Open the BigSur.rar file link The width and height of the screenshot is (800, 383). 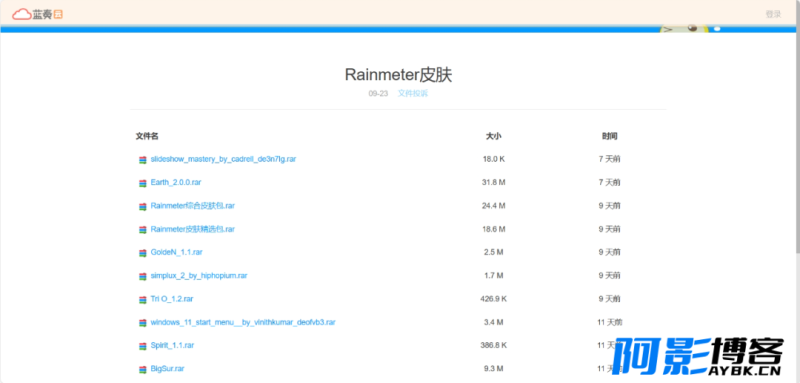(x=167, y=368)
